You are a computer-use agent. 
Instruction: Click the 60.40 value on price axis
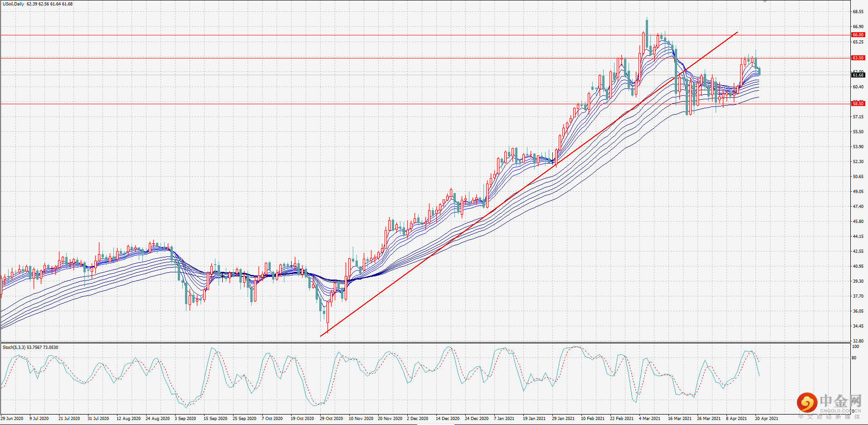pyautogui.click(x=858, y=87)
